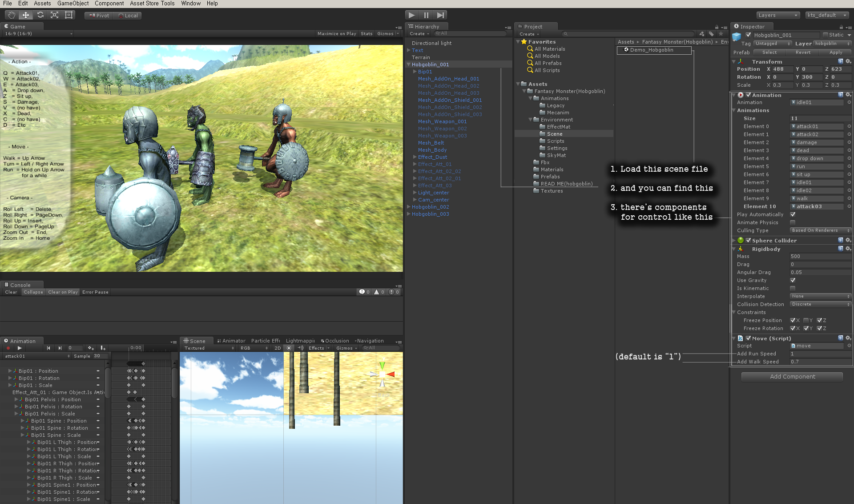Toggle the Animation component enabled checkbox
This screenshot has height=504, width=854.
click(749, 95)
